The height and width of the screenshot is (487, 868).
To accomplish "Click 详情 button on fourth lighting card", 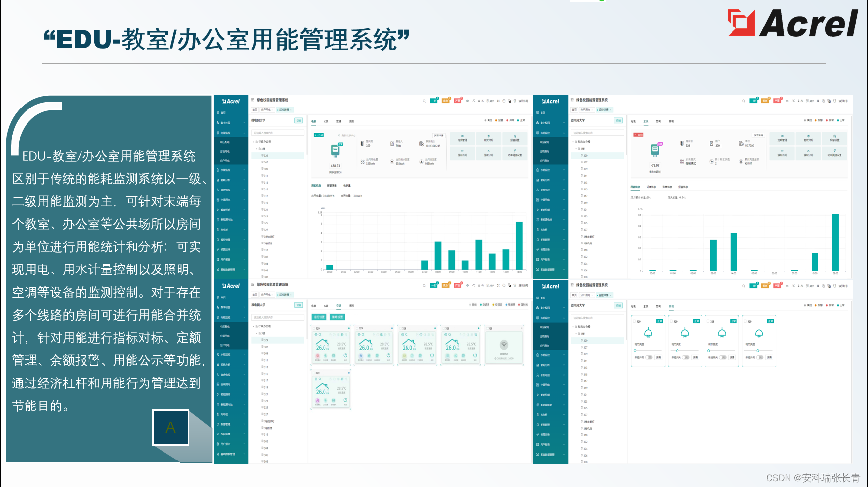I will pos(769,357).
